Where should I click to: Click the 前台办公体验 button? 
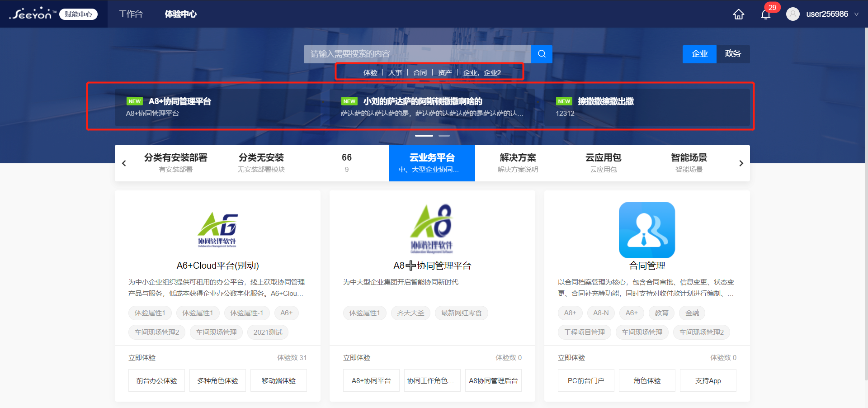click(x=156, y=380)
